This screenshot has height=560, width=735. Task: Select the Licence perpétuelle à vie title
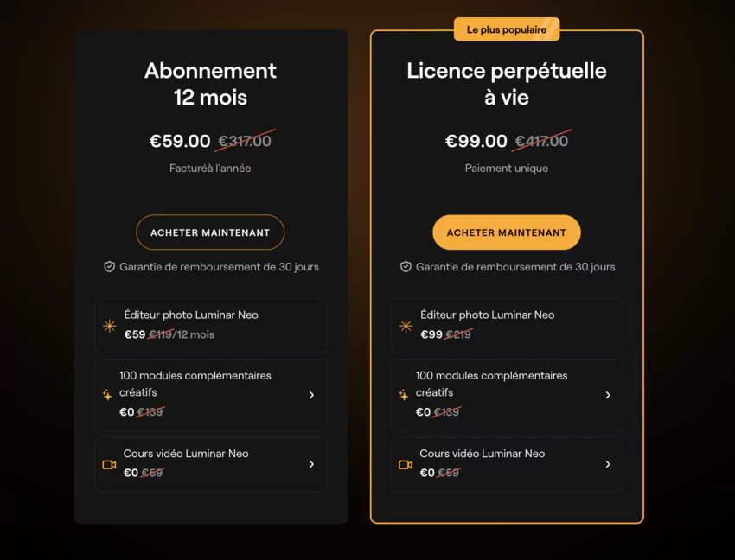(x=507, y=84)
